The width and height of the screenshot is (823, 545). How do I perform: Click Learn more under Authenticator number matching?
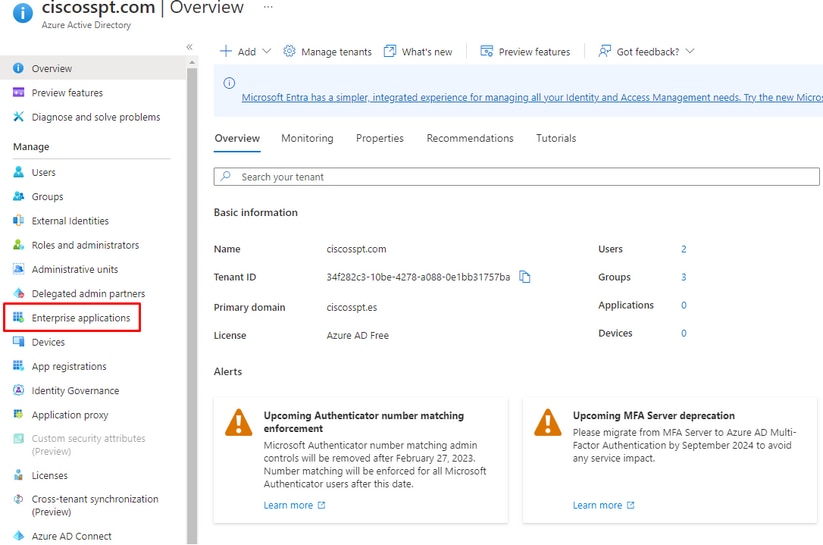point(294,505)
